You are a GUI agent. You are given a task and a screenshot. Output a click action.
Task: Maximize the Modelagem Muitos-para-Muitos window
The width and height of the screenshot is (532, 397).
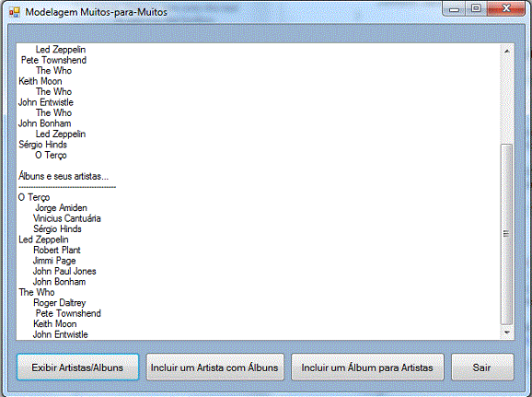(x=476, y=8)
